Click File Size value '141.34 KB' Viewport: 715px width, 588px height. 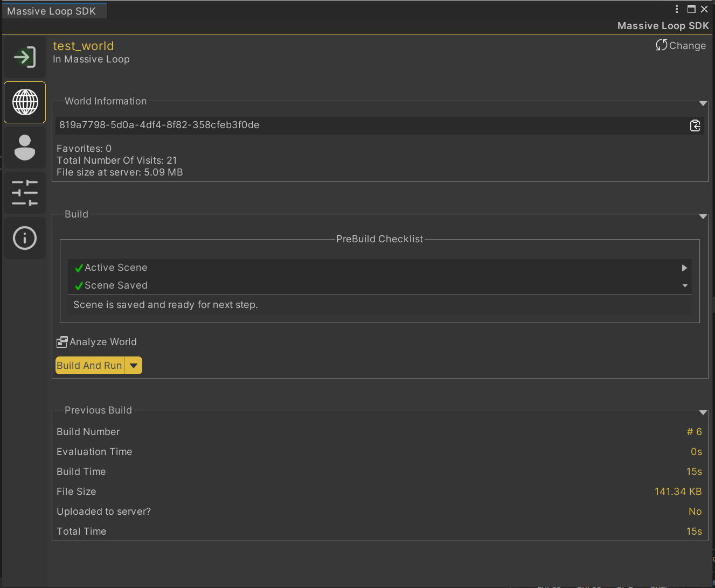tap(678, 492)
